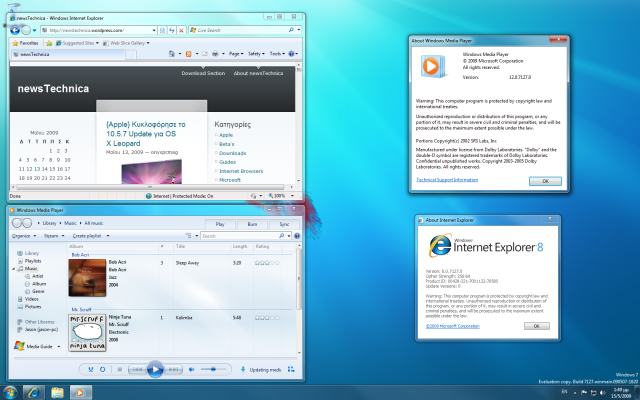Rate Kalimba with stars
640x400 pixels.
[267, 318]
